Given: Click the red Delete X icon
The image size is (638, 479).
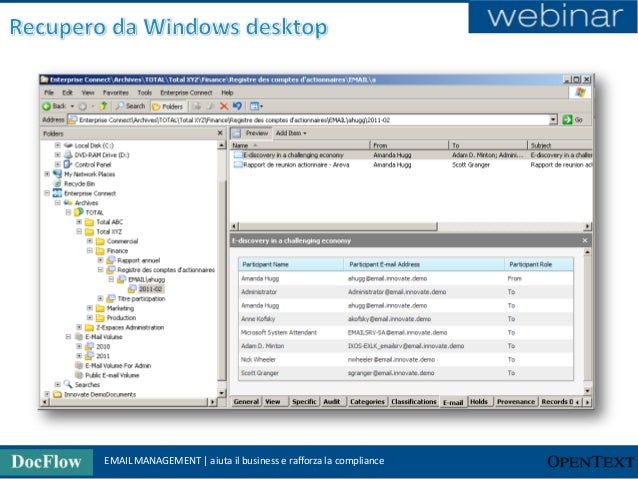Looking at the screenshot, I should 224,106.
